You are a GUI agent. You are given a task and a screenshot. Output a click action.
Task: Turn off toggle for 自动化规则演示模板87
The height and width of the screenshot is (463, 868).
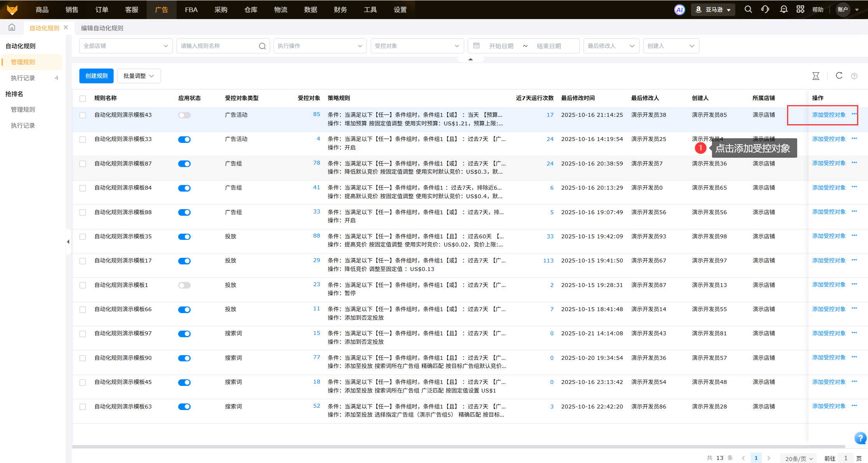point(184,164)
